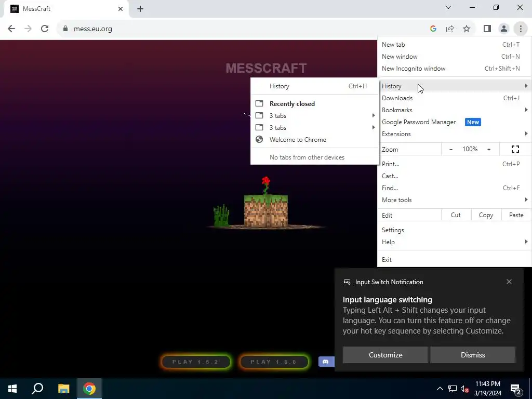Click the MessCraft tab title
Image resolution: width=532 pixels, height=399 pixels.
36,9
